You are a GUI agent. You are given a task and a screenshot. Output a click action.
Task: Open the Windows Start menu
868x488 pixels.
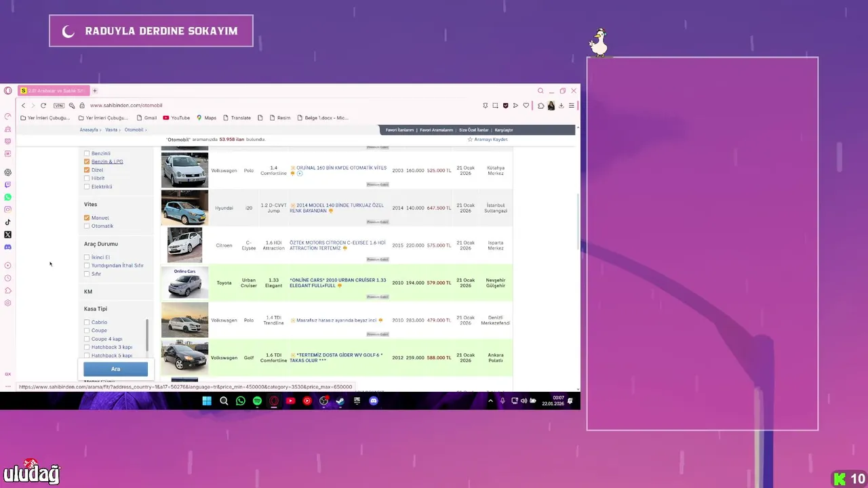coord(207,401)
